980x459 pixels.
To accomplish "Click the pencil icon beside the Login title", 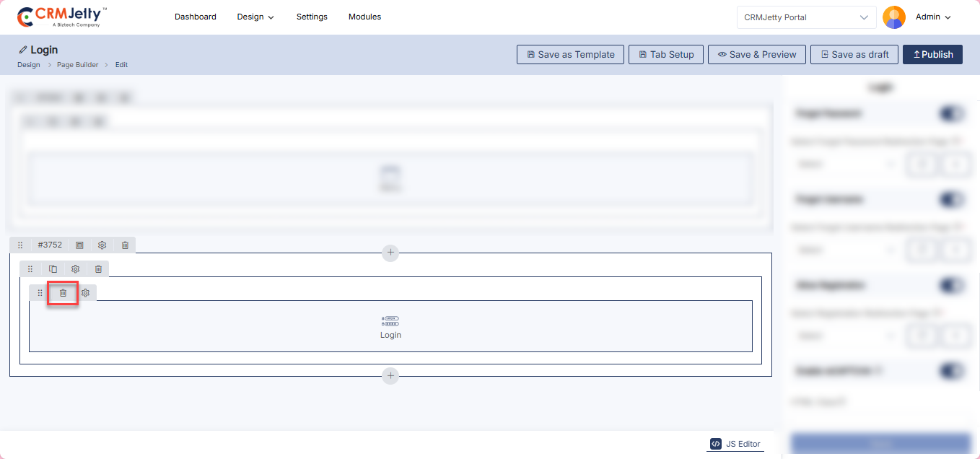I will (x=22, y=50).
